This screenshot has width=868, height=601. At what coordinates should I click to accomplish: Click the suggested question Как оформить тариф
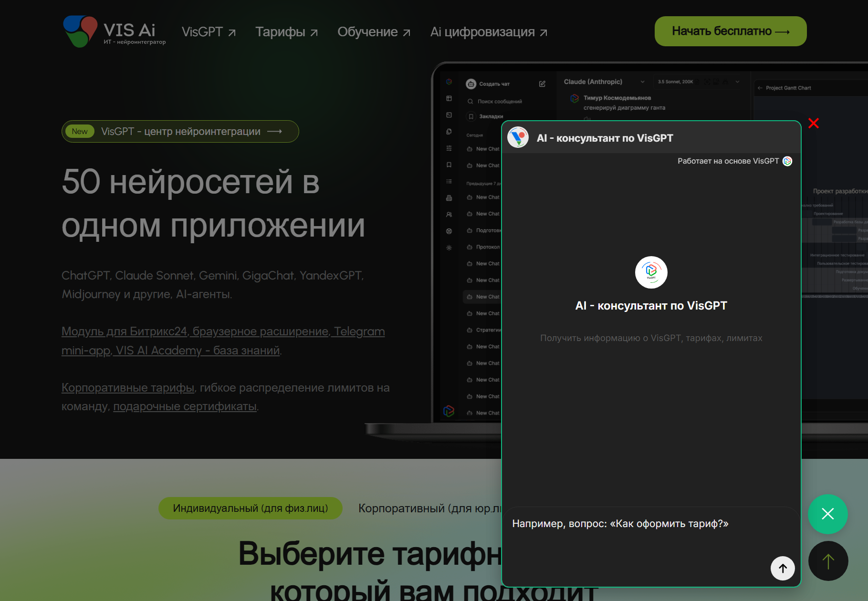(x=620, y=523)
